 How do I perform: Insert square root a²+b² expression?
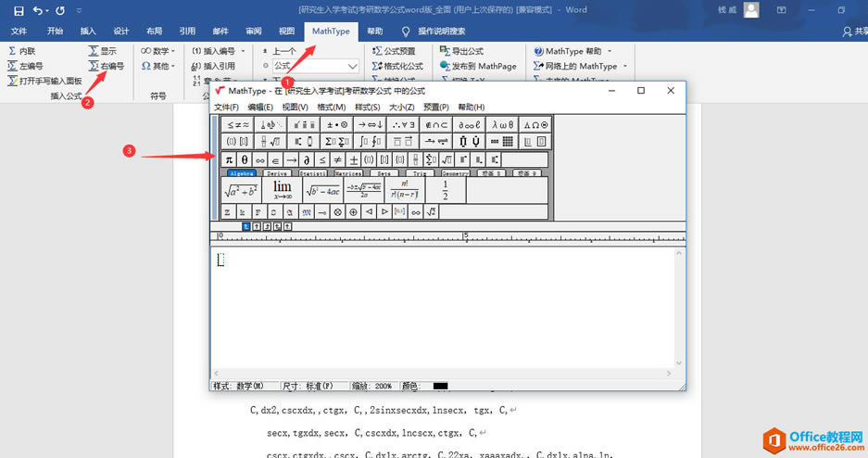pyautogui.click(x=242, y=190)
